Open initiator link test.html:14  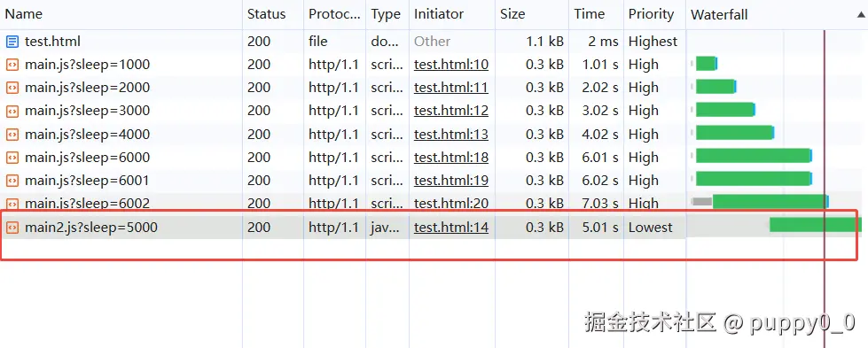(451, 228)
